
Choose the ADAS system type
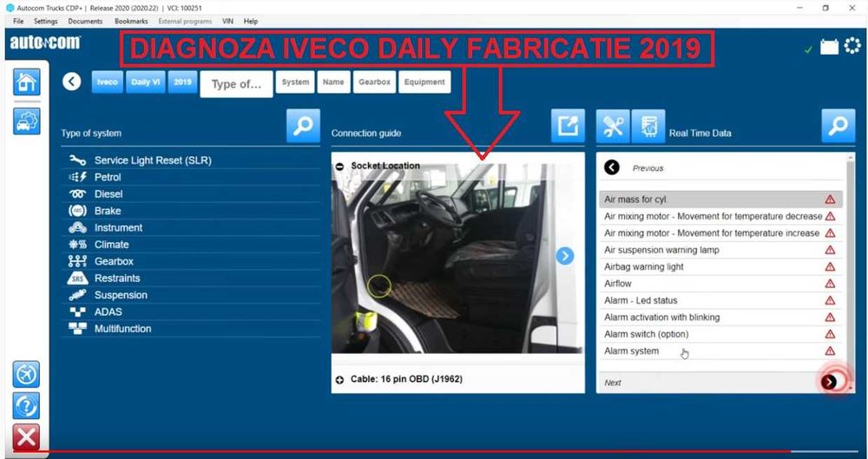coord(191,311)
